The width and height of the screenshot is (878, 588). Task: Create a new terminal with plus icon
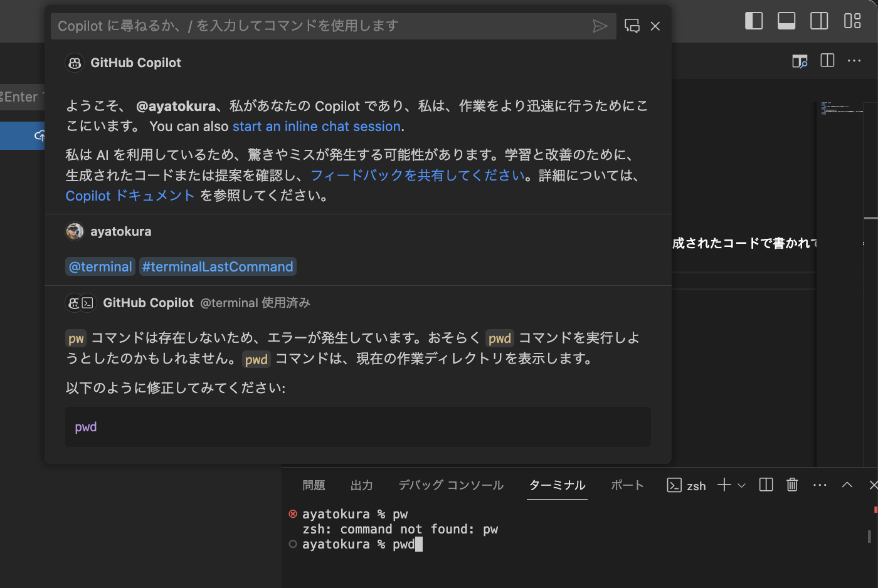point(724,485)
